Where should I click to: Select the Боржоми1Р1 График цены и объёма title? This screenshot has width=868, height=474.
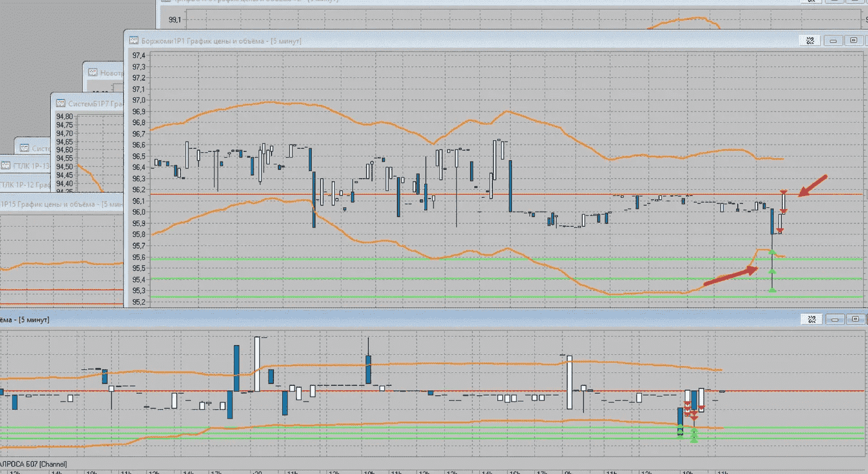pyautogui.click(x=221, y=41)
